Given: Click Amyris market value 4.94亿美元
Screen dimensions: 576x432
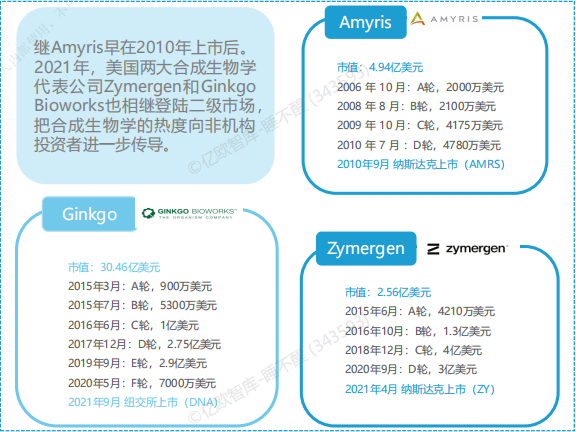Looking at the screenshot, I should (x=380, y=68).
